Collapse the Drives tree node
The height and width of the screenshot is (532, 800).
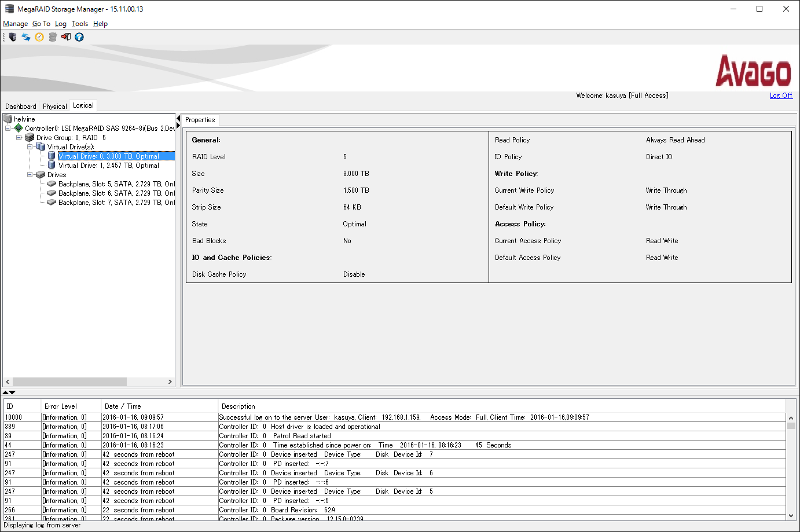point(30,175)
